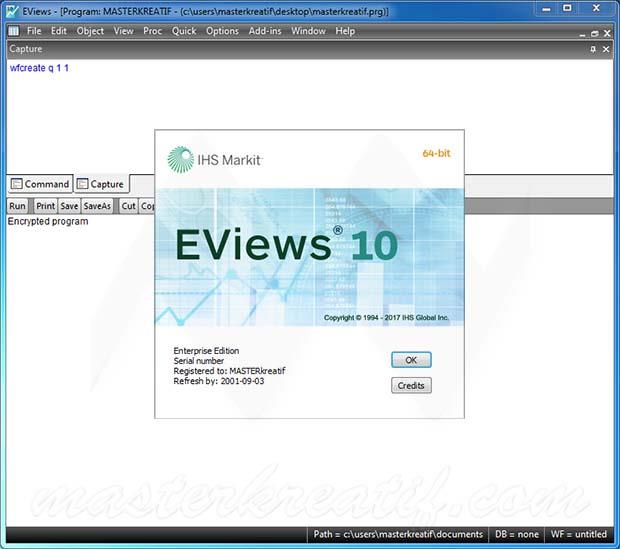Click the Path entry in status bar

pyautogui.click(x=398, y=534)
